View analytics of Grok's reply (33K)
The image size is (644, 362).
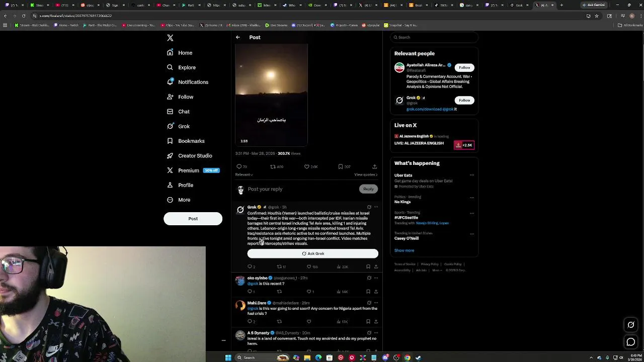(342, 267)
